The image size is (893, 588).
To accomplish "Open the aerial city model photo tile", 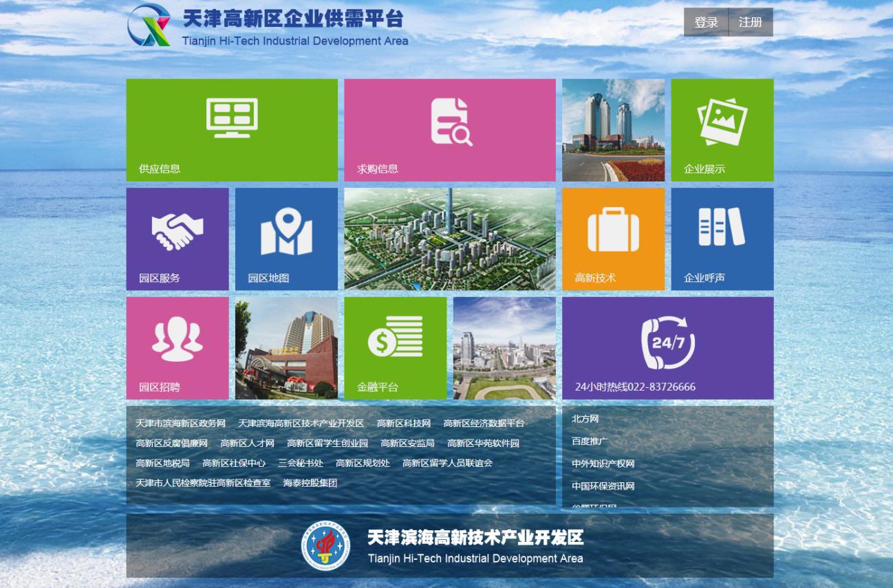I will (450, 239).
